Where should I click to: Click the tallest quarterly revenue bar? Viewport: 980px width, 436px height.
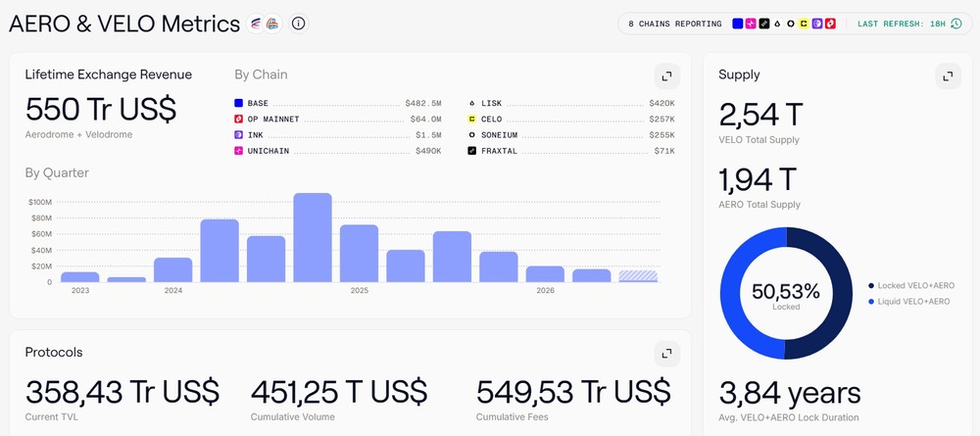313,237
